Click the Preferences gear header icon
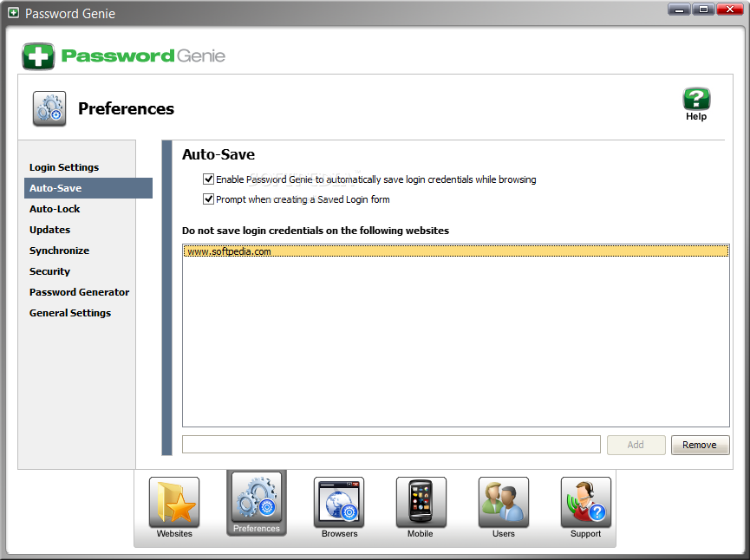The width and height of the screenshot is (750, 560). point(49,108)
